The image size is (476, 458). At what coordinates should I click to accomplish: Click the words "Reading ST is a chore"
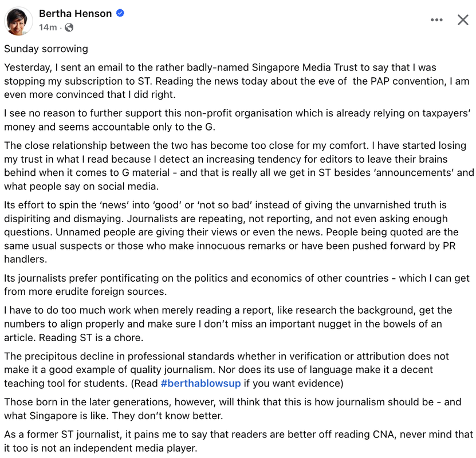(87, 337)
